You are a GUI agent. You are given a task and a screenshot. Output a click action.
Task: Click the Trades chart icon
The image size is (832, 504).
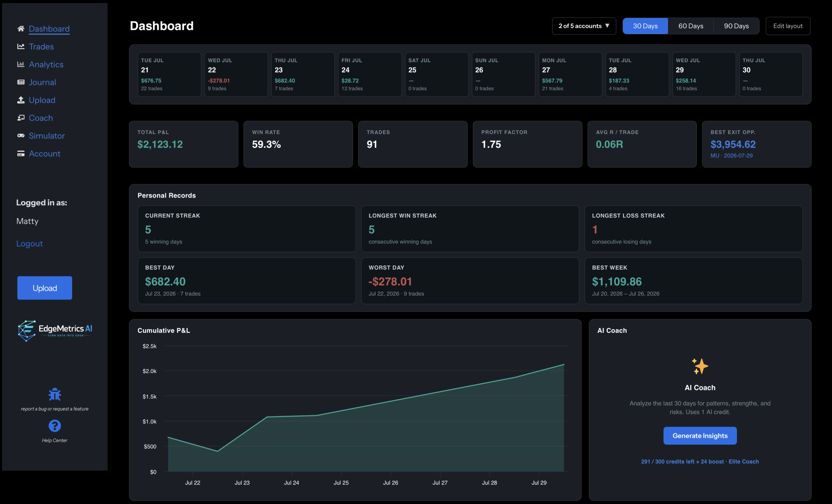click(20, 46)
